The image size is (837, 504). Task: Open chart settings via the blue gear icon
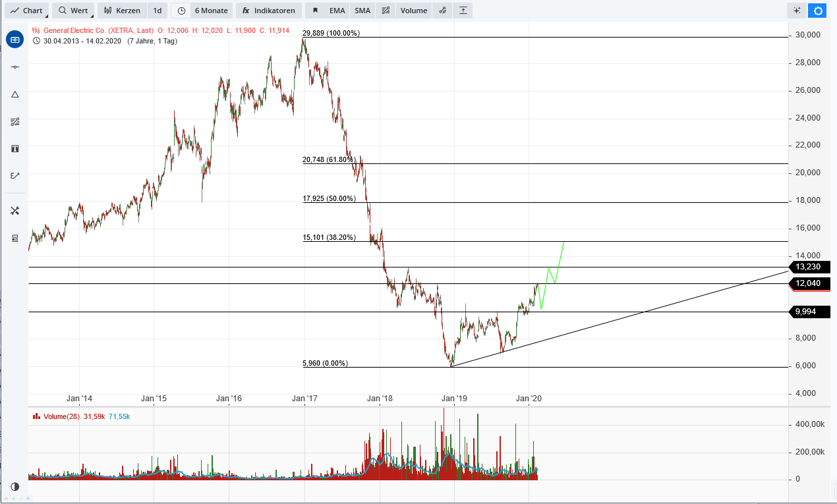[817, 11]
